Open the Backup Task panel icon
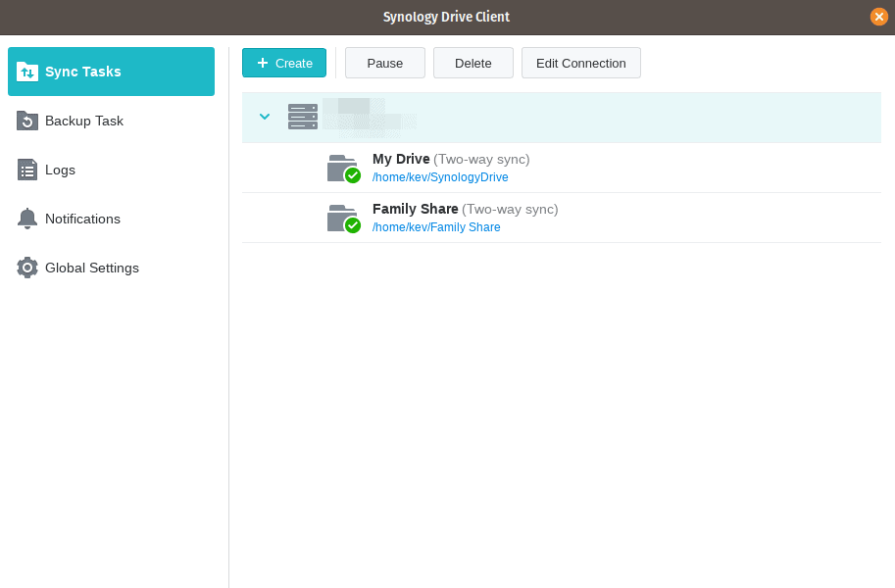The width and height of the screenshot is (895, 588). [x=26, y=121]
